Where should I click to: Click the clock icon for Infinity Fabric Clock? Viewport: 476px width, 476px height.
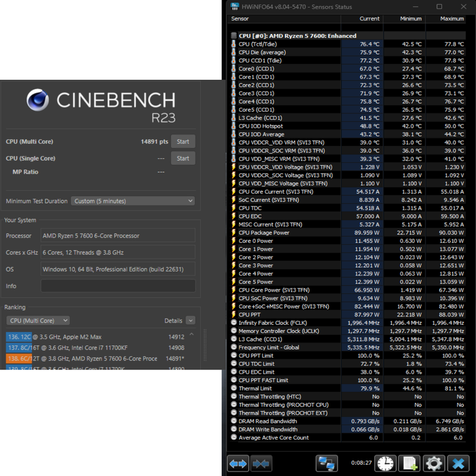(x=234, y=322)
